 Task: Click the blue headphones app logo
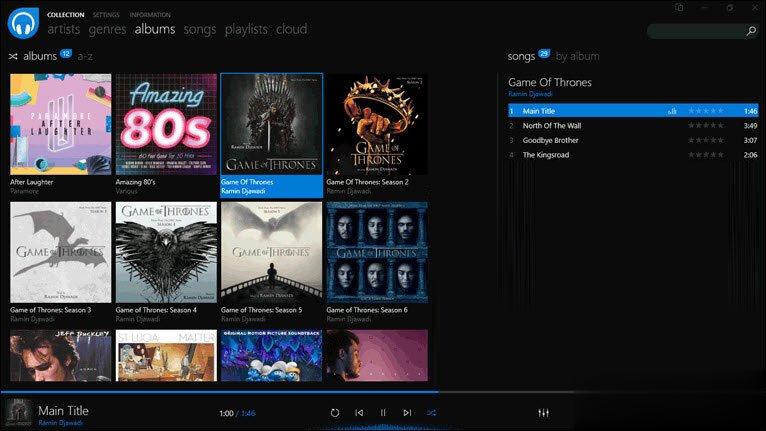23,23
